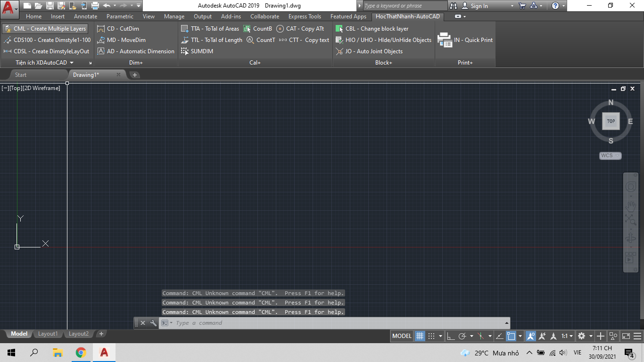
Task: Add new drawing tab with plus button
Action: 134,75
